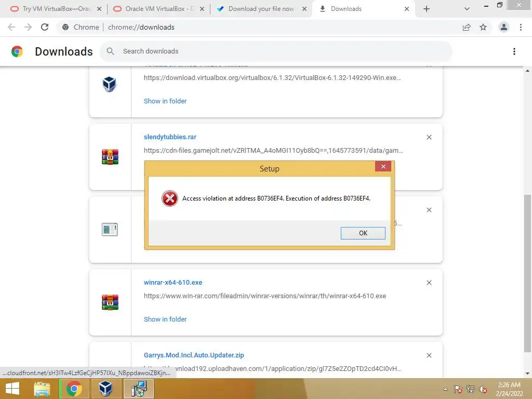
Task: Share this page icon
Action: 467,27
